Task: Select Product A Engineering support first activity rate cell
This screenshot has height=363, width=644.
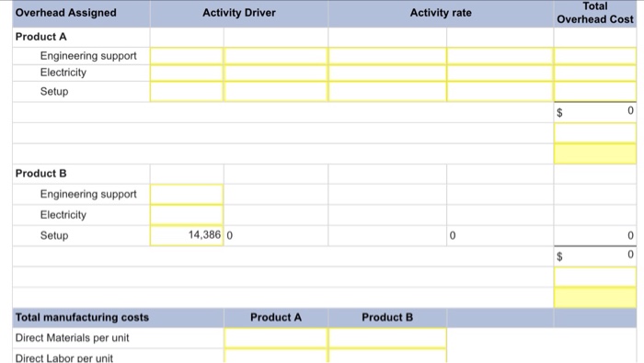Action: 387,56
